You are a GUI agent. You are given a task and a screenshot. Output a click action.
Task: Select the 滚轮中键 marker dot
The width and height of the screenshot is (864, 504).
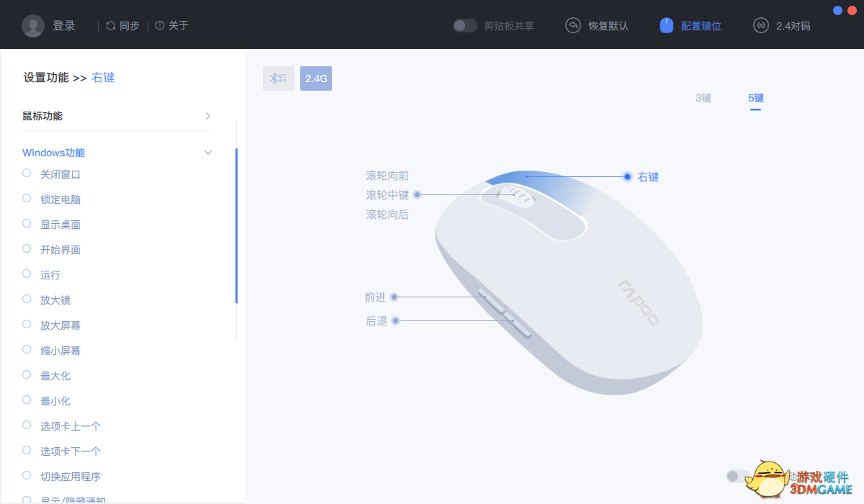pyautogui.click(x=417, y=194)
